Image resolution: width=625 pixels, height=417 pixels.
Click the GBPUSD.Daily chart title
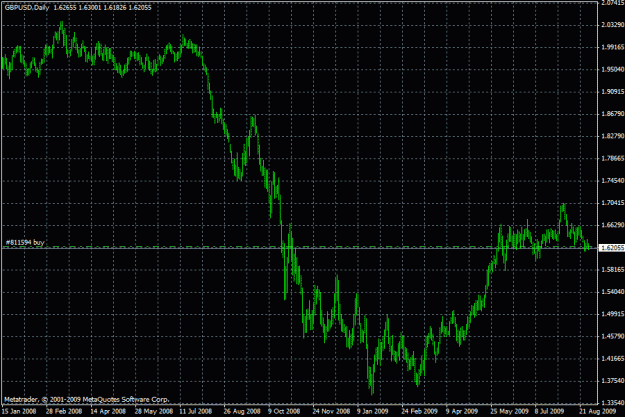27,7
